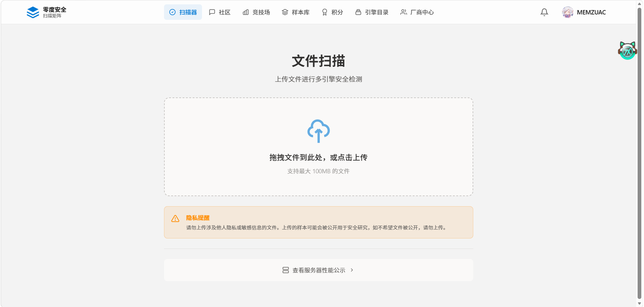Open the MEMZUAC username menu
The width and height of the screenshot is (644, 307).
pyautogui.click(x=591, y=12)
